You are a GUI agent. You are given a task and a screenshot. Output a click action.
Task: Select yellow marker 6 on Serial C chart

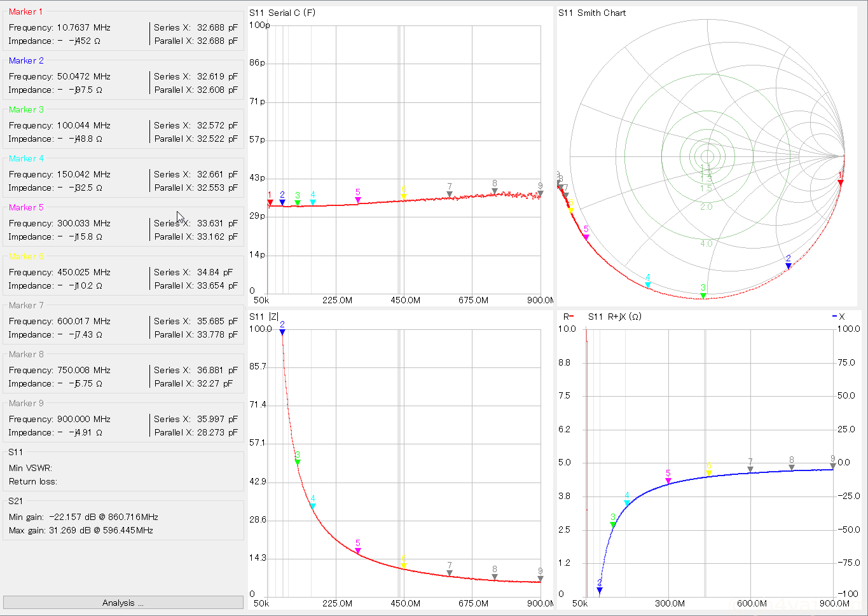(404, 196)
